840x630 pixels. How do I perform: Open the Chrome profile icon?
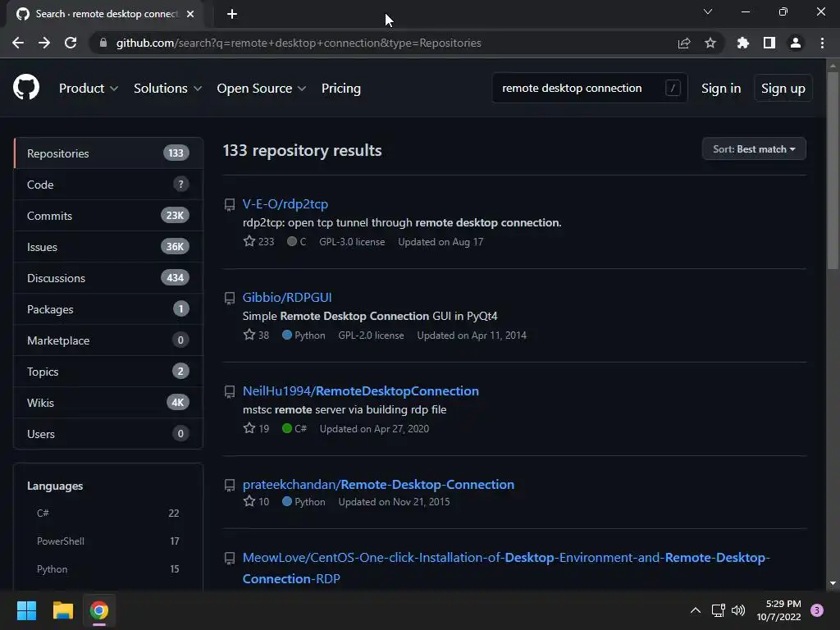pos(796,43)
